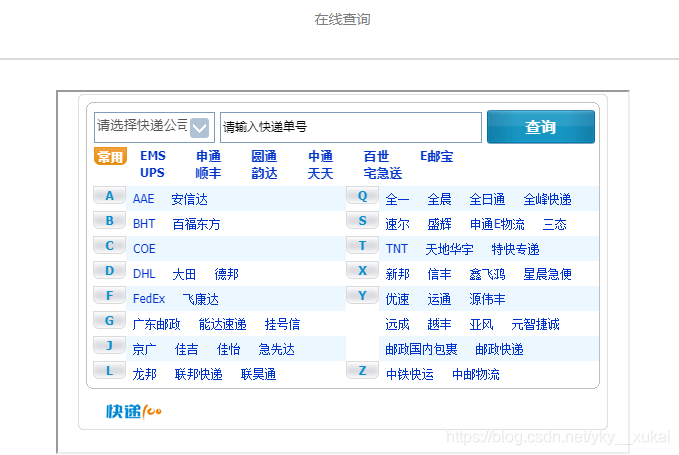679x455 pixels.
Task: Click the letter J index button
Action: pyautogui.click(x=110, y=345)
